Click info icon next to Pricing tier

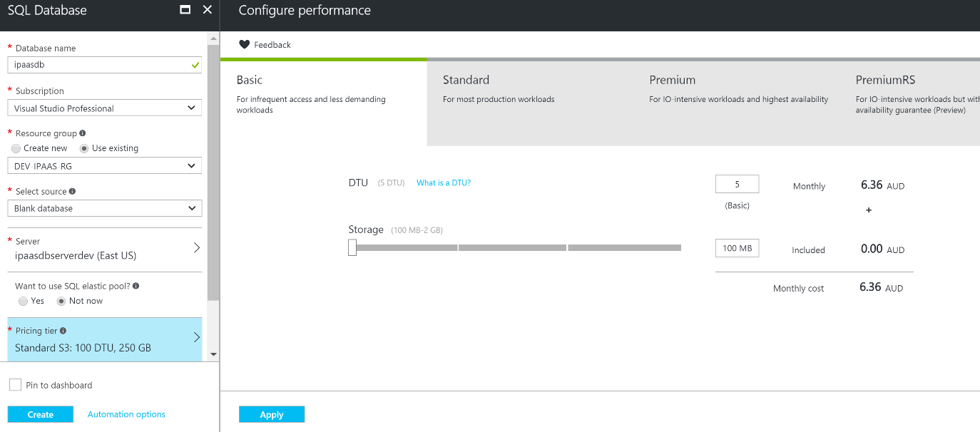(x=63, y=331)
